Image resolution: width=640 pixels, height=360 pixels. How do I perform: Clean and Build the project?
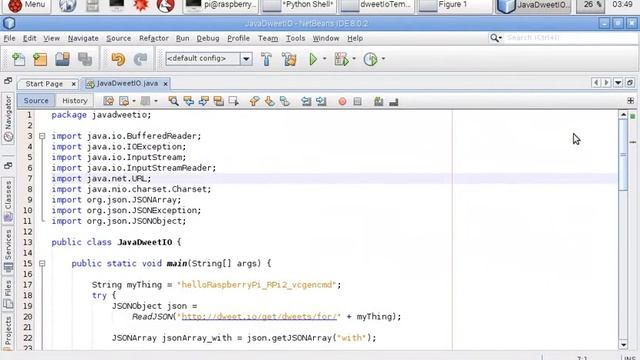289,59
